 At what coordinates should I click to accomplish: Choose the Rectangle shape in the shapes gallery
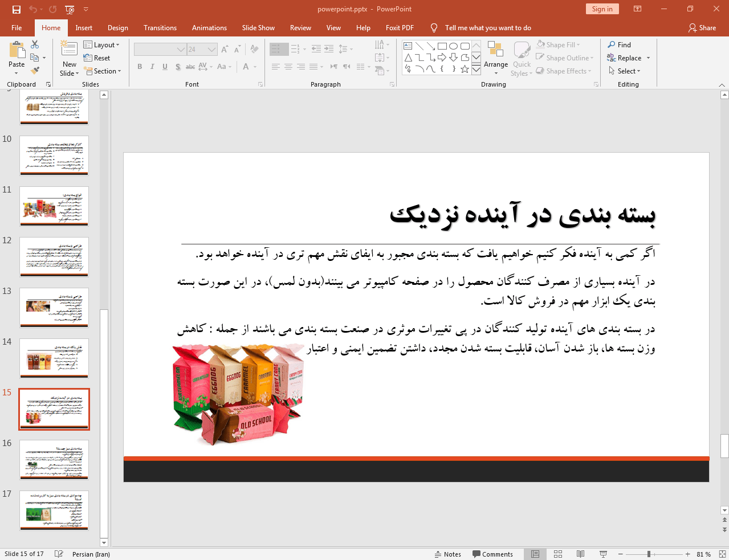click(442, 46)
